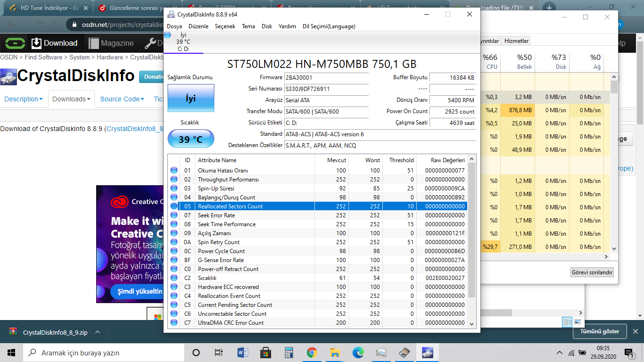The image size is (644, 362).
Task: Click the Tümünü göster downloads button
Action: pyautogui.click(x=599, y=331)
